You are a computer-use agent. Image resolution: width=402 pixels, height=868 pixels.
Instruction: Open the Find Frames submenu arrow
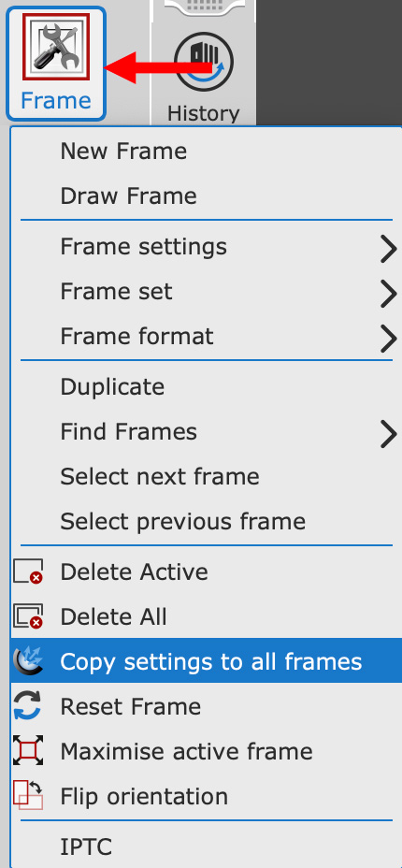click(389, 435)
